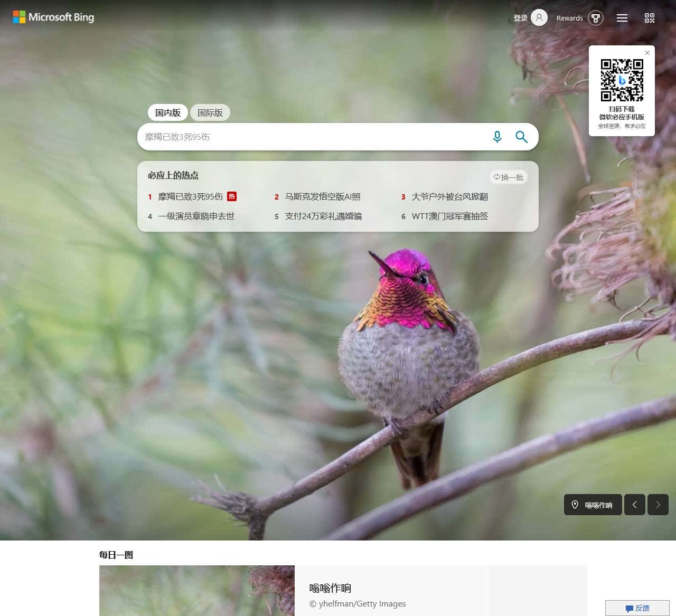Open the hamburger settings menu
The image size is (676, 616).
point(622,18)
